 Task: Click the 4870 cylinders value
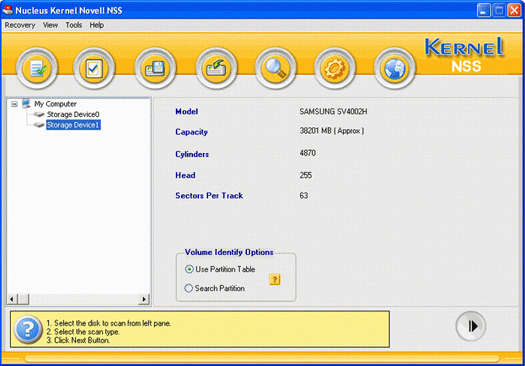(308, 153)
